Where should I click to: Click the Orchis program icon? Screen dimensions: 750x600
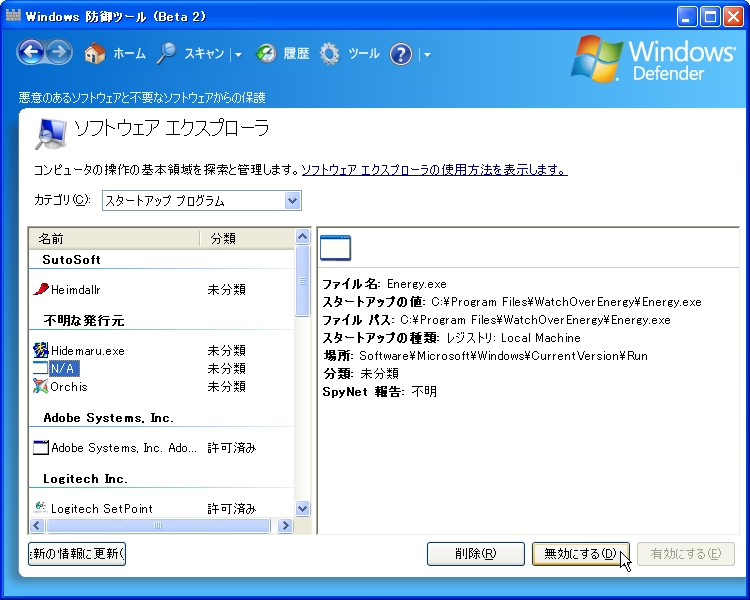[x=41, y=386]
